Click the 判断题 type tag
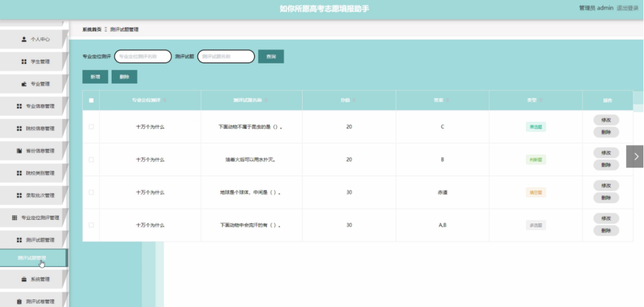Screen dimensions: 644x307 tap(536, 160)
